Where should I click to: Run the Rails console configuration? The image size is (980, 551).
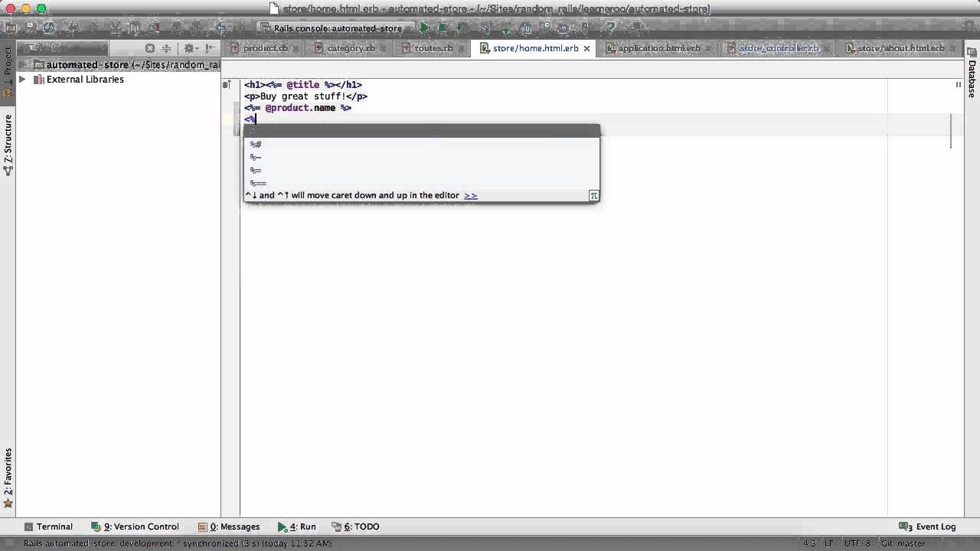[x=423, y=28]
